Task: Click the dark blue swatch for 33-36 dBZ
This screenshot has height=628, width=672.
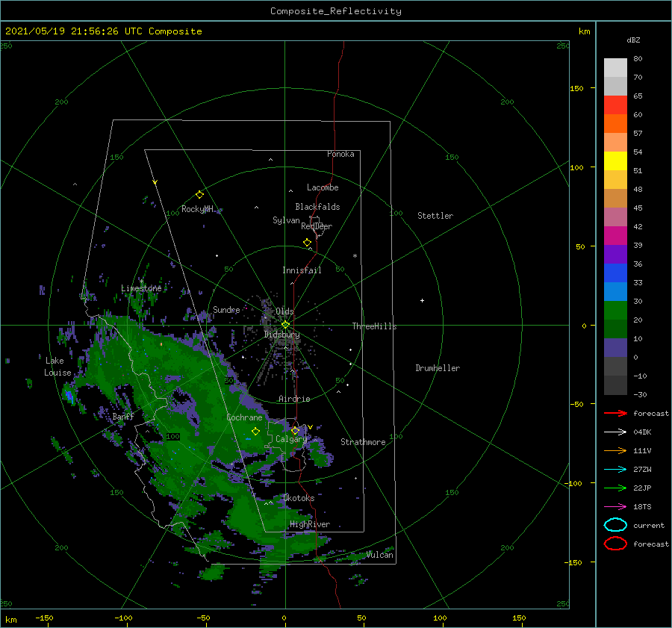Action: point(615,273)
